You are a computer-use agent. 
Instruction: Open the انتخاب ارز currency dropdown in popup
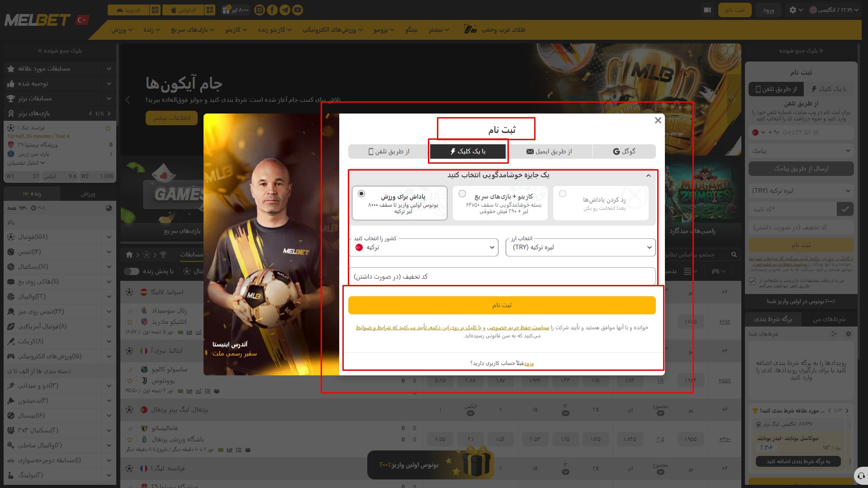click(581, 247)
